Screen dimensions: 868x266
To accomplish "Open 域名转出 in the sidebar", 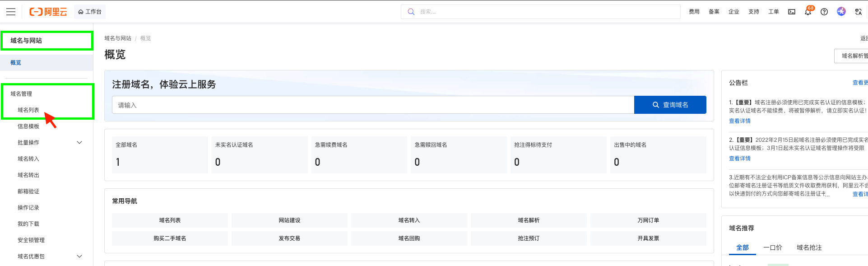I will (28, 175).
